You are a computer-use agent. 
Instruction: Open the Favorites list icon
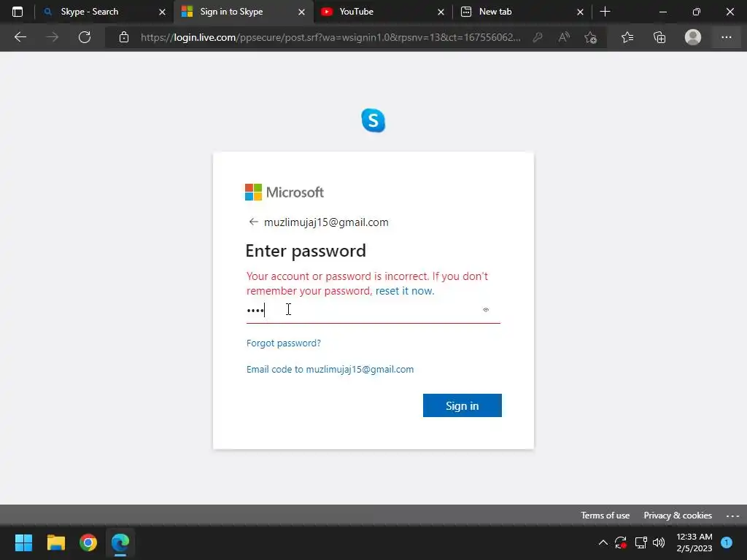627,37
